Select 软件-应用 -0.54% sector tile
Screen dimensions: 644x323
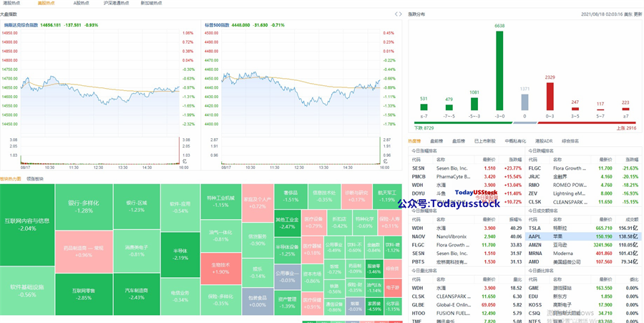click(180, 208)
